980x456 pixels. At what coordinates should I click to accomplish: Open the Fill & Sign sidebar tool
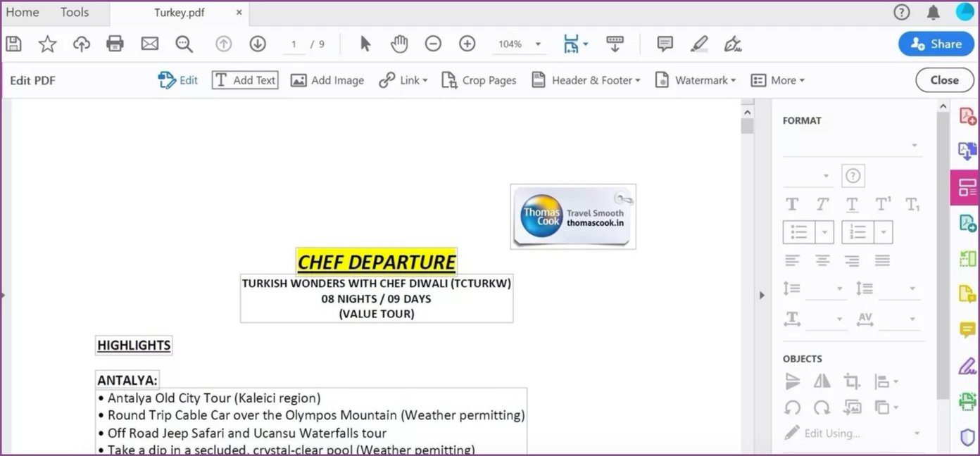click(967, 366)
